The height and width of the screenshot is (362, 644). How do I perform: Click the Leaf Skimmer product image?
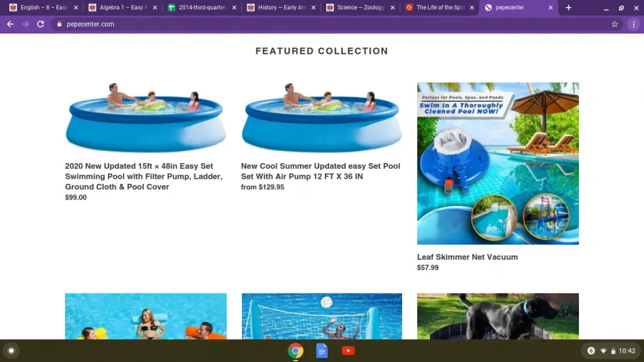[498, 163]
